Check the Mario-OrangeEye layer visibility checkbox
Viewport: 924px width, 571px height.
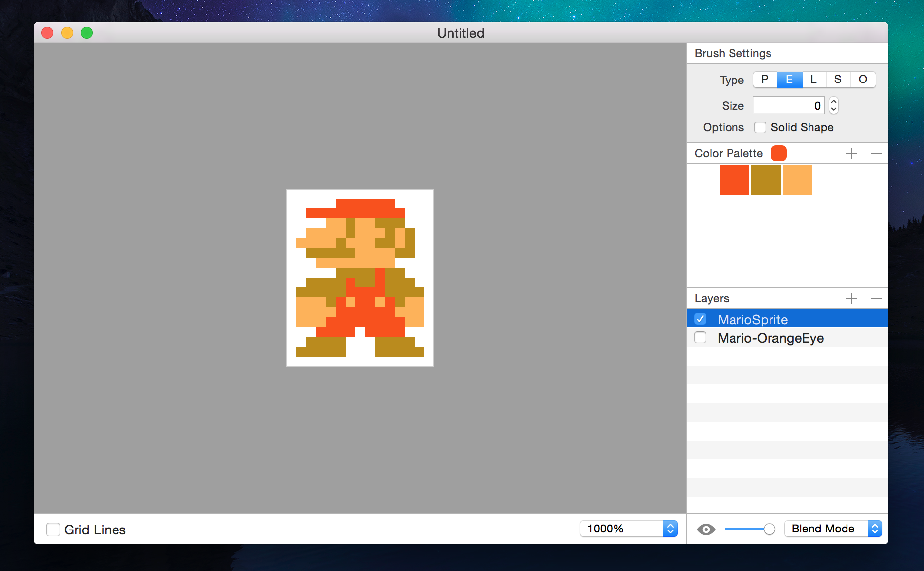click(700, 337)
